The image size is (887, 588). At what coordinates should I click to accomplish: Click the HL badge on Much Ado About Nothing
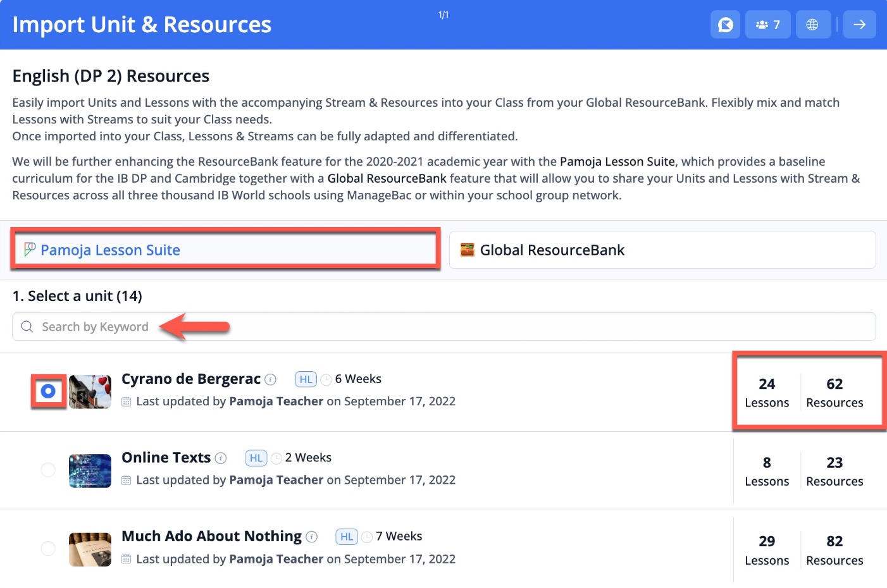coord(347,537)
